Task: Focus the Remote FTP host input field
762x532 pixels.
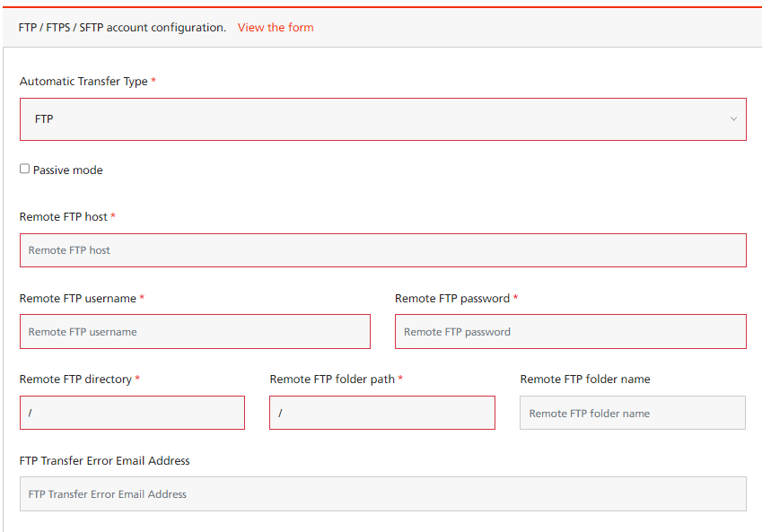Action: [x=383, y=250]
